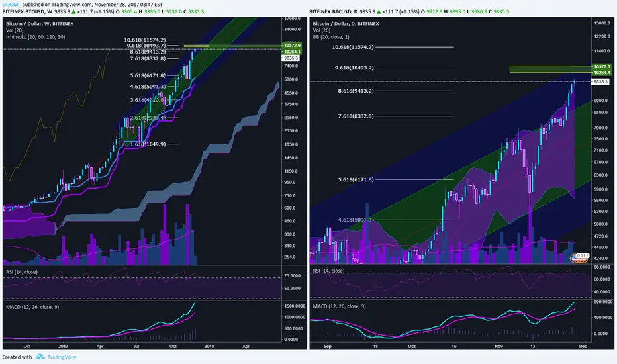
Task: Click the 10572.0 green price tag on daily chart
Action: 602,66
